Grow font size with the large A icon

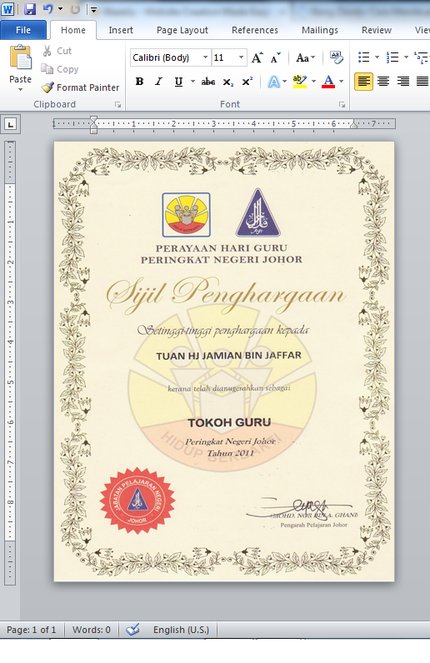pos(257,58)
